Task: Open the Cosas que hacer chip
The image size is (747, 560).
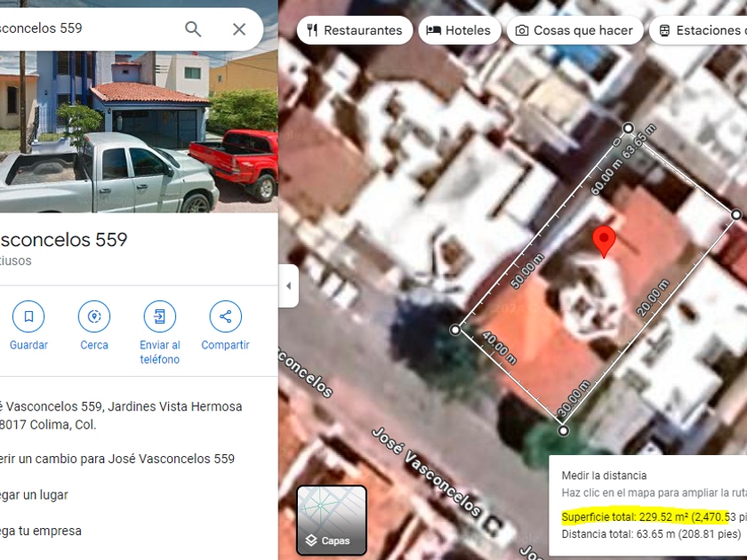Action: click(x=575, y=30)
